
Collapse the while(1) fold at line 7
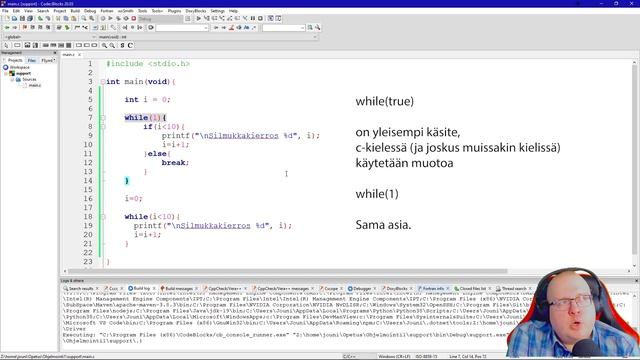pyautogui.click(x=103, y=118)
